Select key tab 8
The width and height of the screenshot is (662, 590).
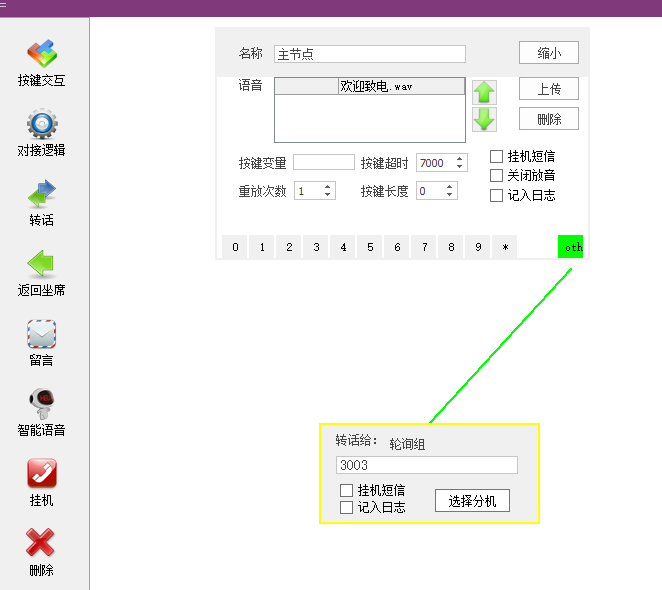[x=451, y=247]
